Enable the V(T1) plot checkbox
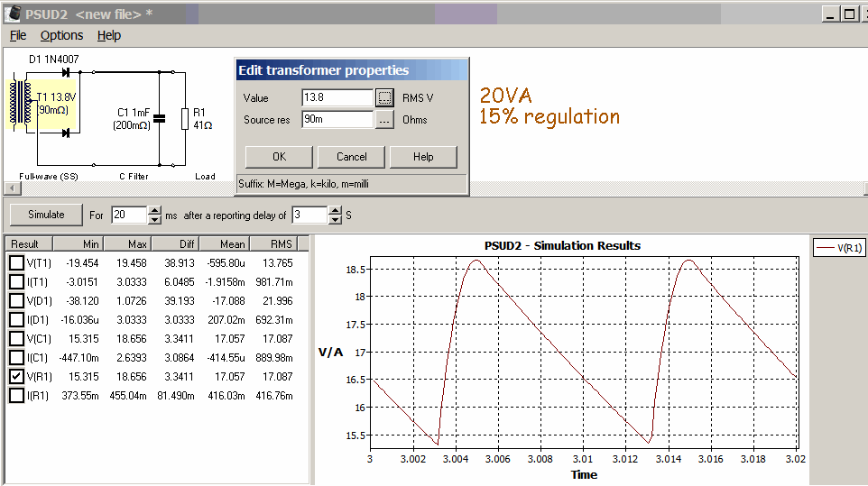This screenshot has height=486, width=868. pyautogui.click(x=16, y=263)
